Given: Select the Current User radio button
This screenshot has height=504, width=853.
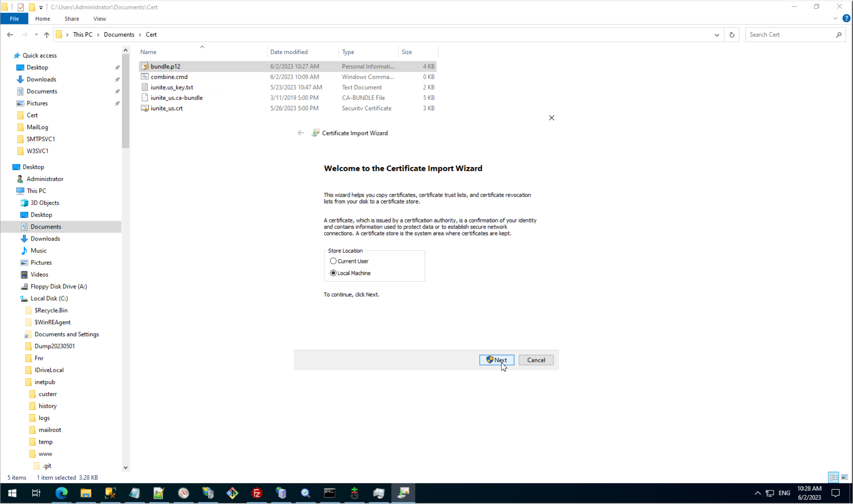Looking at the screenshot, I should point(333,261).
